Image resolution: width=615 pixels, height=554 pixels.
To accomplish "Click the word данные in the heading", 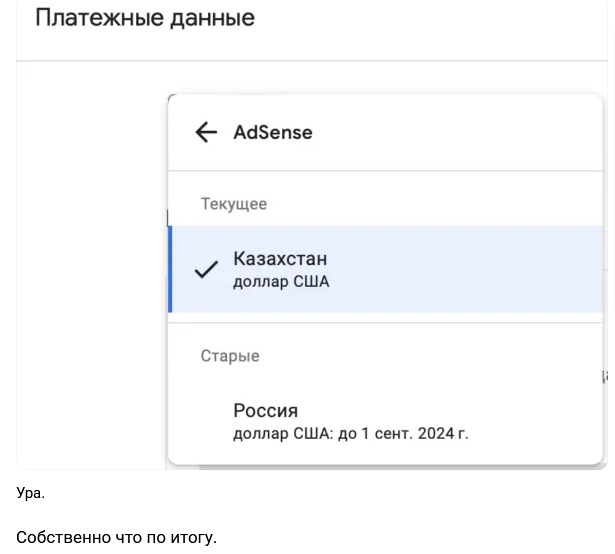I will click(212, 20).
